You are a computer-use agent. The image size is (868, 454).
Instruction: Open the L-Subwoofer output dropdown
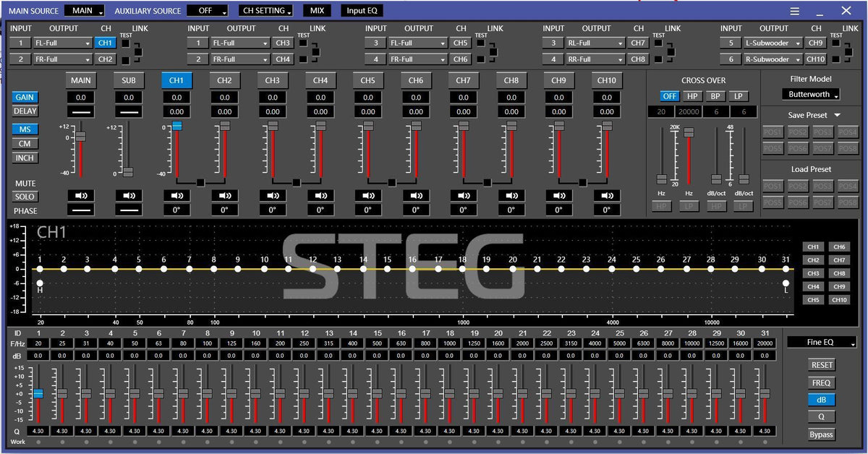[x=773, y=43]
